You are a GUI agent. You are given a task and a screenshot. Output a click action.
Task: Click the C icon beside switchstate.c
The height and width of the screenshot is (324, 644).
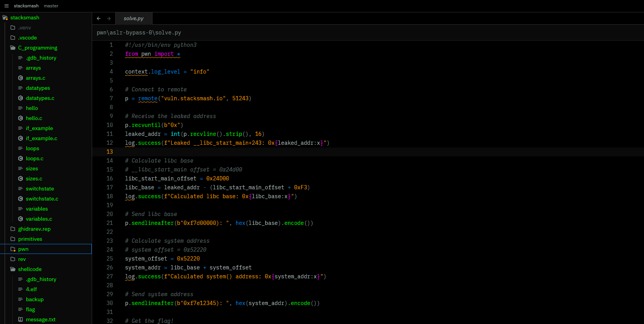click(x=21, y=199)
